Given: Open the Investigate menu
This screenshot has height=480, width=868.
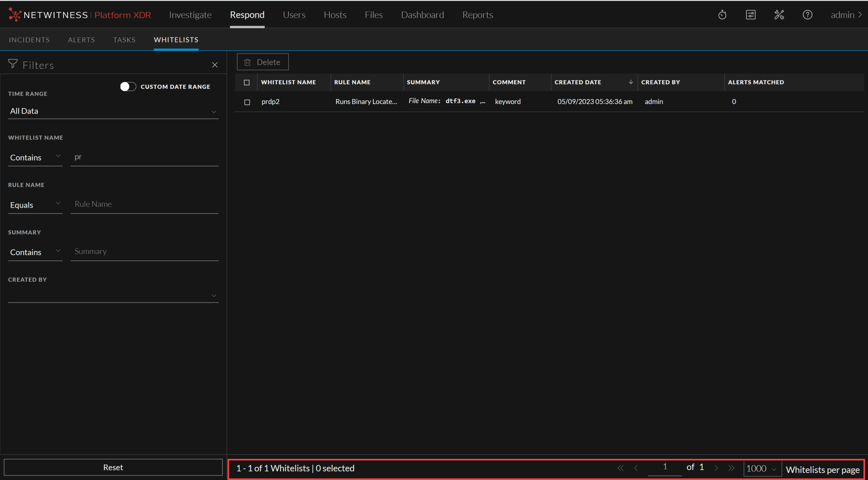Looking at the screenshot, I should [x=190, y=14].
